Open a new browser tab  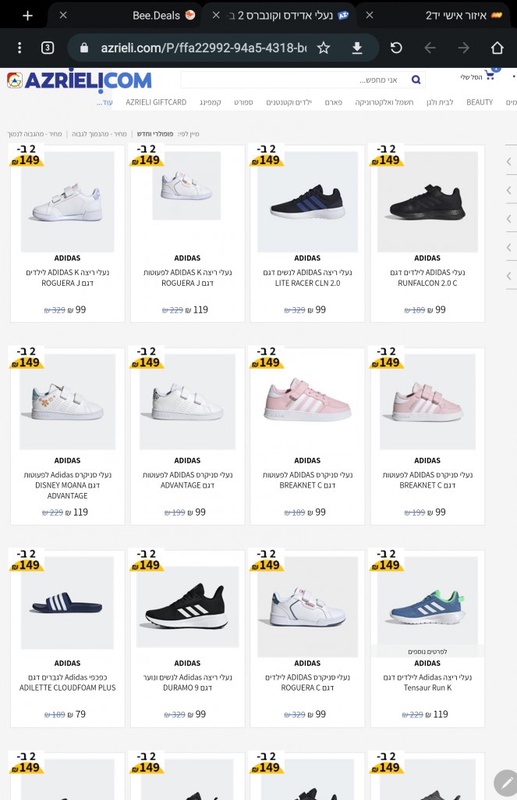coord(28,15)
